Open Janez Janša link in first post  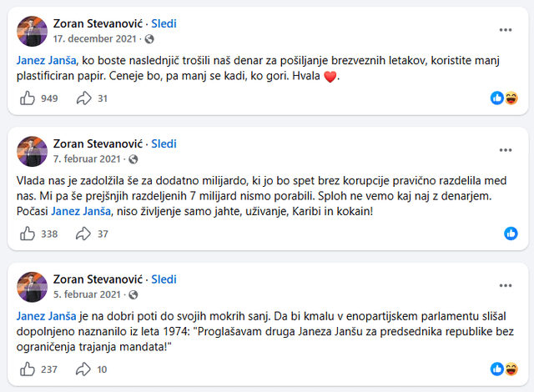click(x=47, y=60)
